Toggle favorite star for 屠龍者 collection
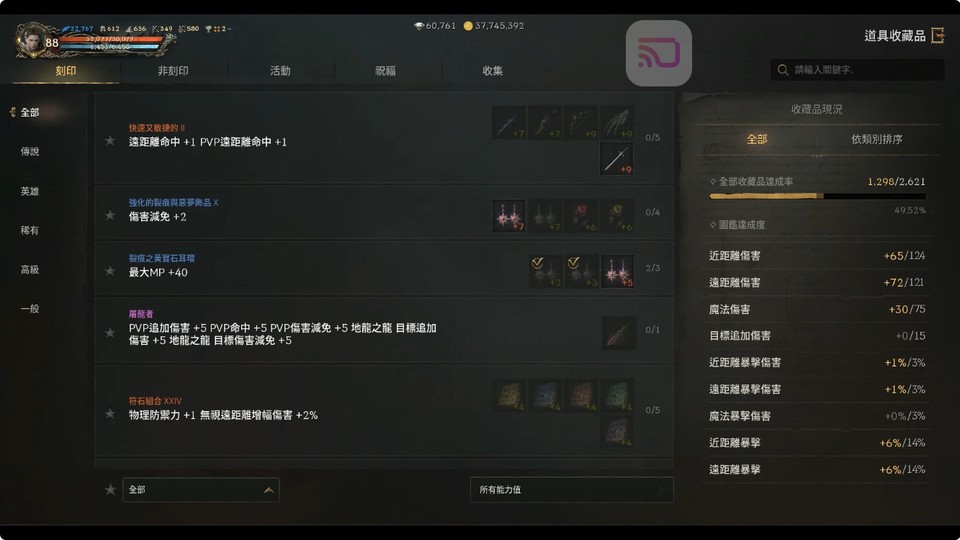 point(110,332)
